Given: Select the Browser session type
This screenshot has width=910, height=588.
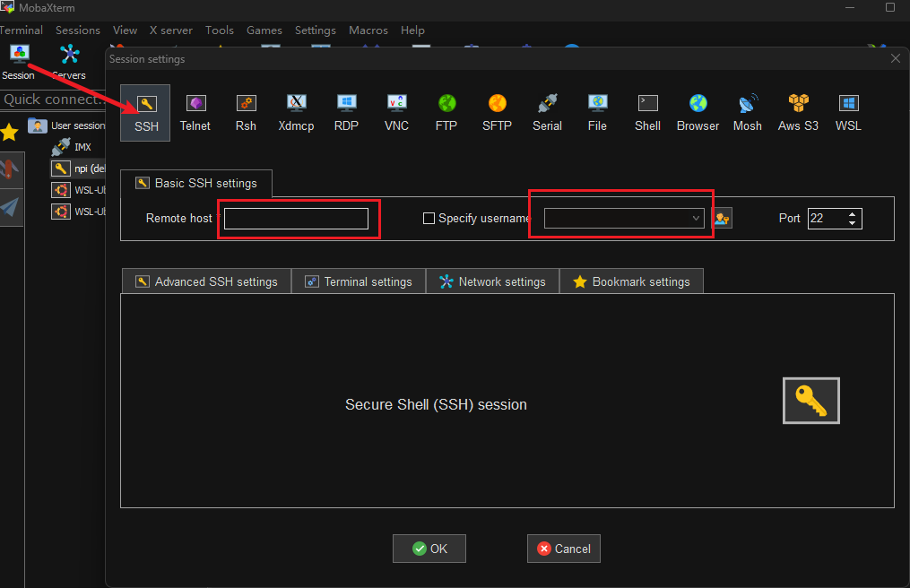Looking at the screenshot, I should pos(698,113).
